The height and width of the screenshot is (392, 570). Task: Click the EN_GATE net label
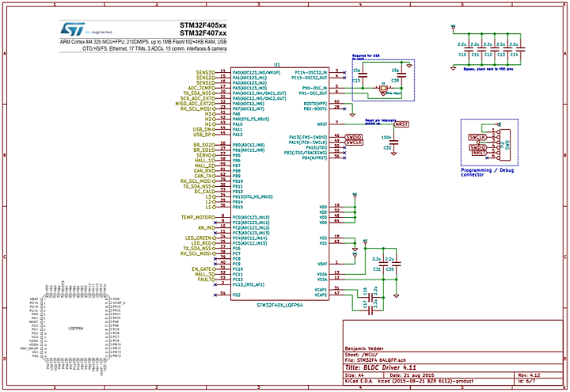(x=203, y=269)
